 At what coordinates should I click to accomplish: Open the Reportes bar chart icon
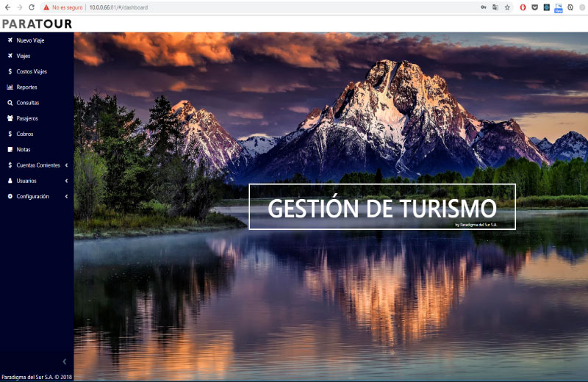click(10, 87)
